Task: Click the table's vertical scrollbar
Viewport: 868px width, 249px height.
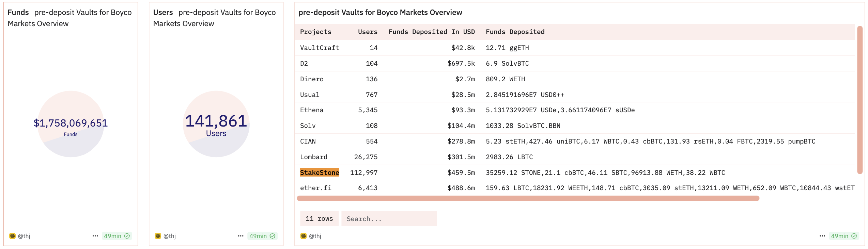Action: [x=860, y=100]
